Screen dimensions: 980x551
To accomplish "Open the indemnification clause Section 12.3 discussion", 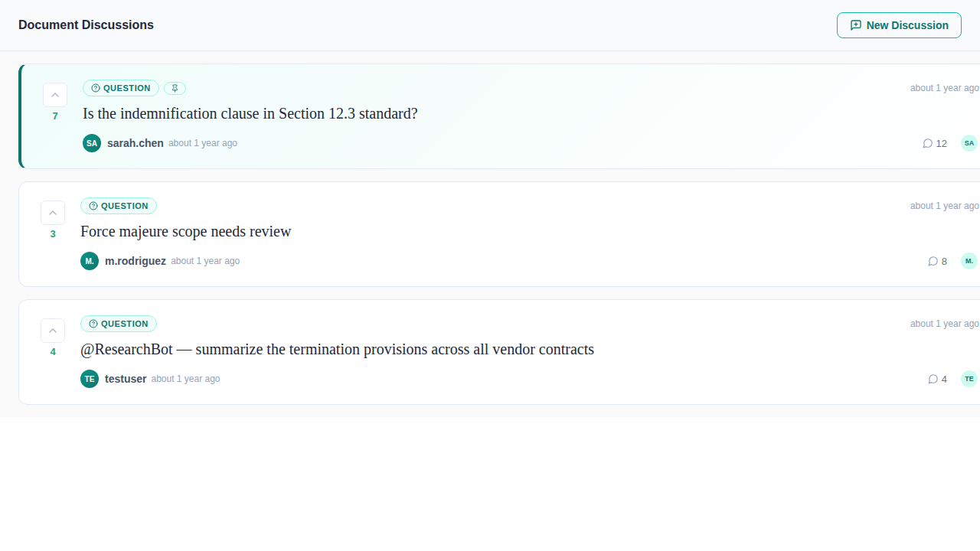I will click(250, 114).
